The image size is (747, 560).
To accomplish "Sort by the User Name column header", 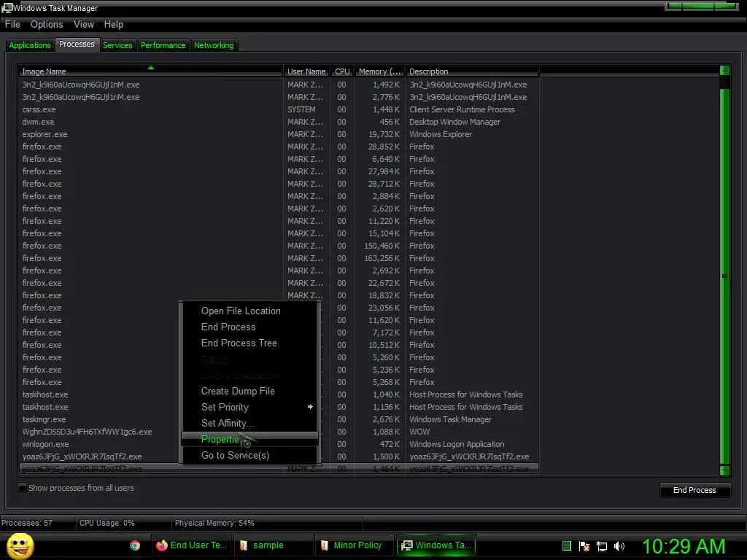I will coord(306,71).
